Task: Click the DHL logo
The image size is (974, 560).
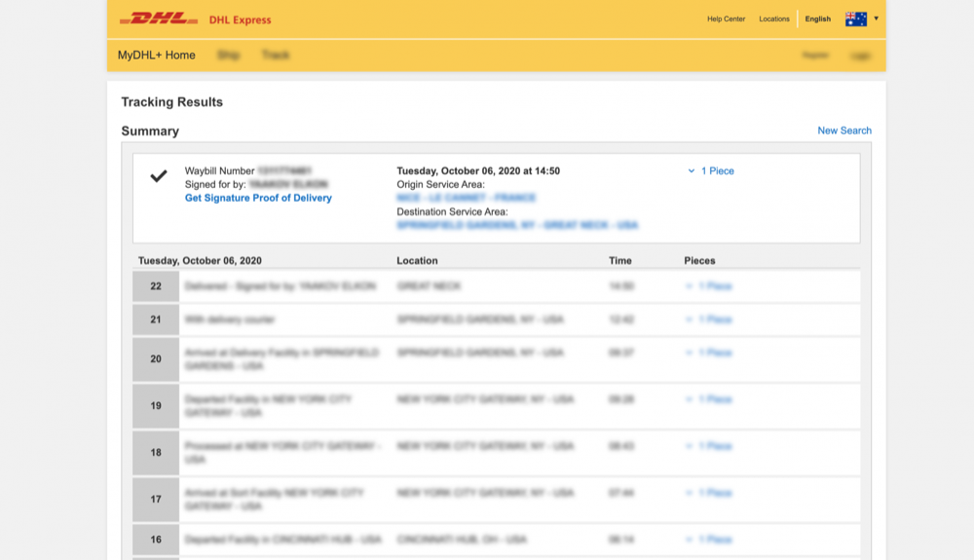Action: (x=158, y=19)
